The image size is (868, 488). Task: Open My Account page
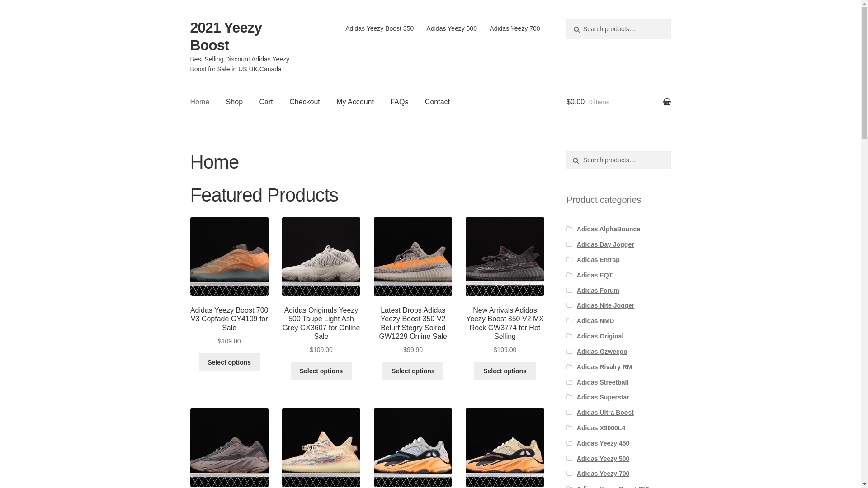click(x=355, y=102)
